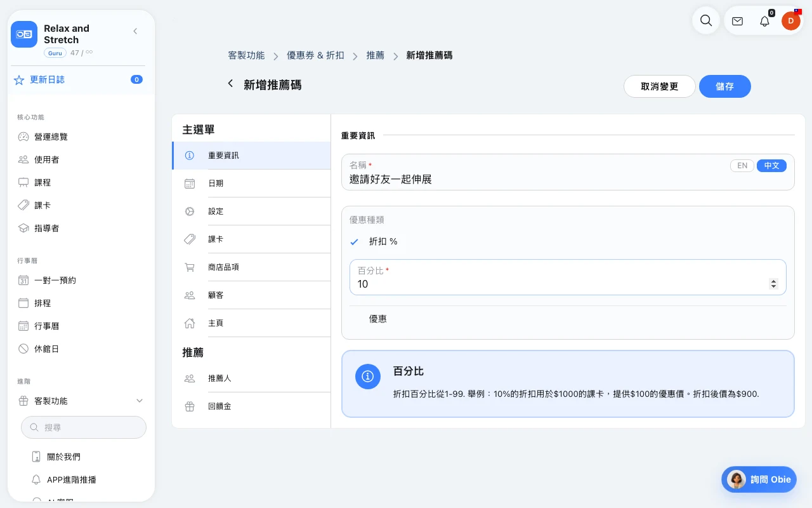
Task: Open the notifications bell icon
Action: (x=764, y=21)
